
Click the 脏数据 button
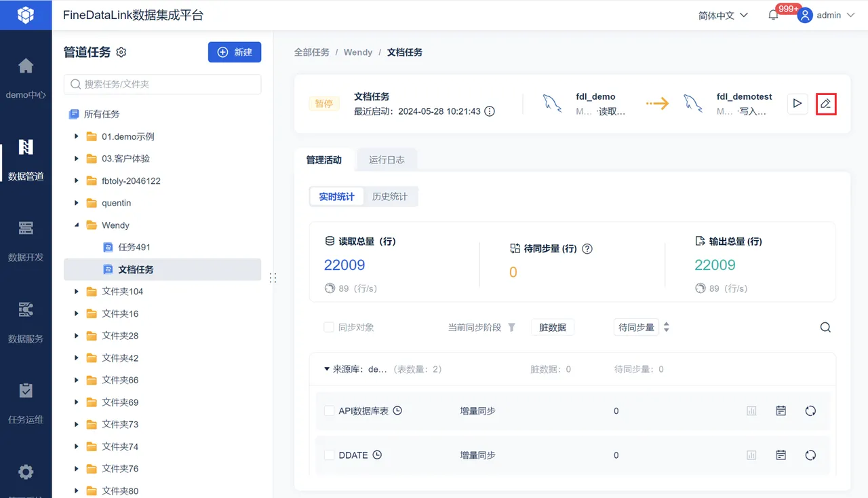click(553, 327)
